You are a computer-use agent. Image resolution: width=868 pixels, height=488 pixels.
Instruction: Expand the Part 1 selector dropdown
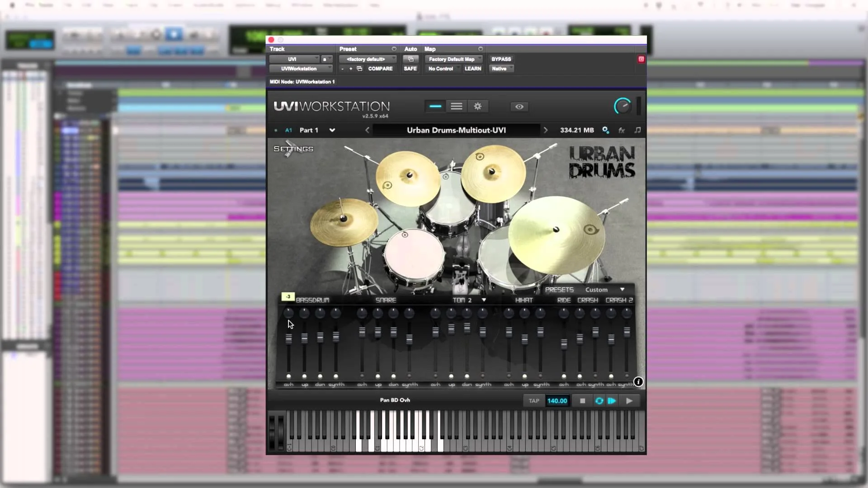click(x=332, y=130)
